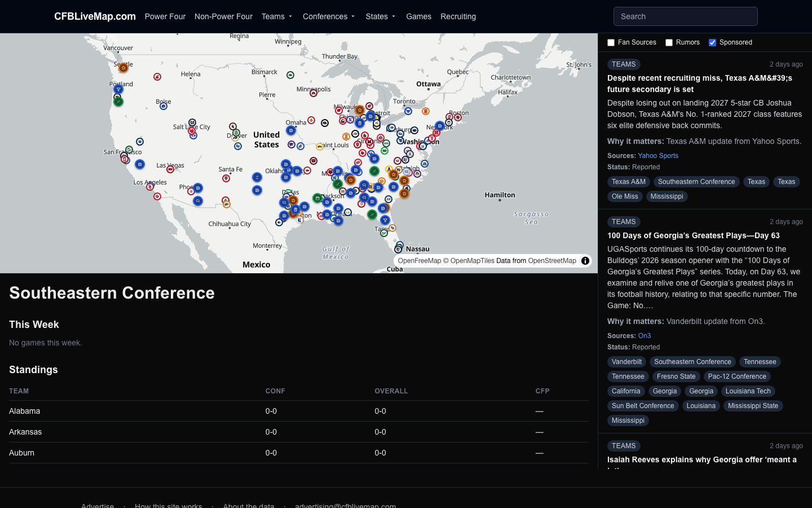The height and width of the screenshot is (508, 812).
Task: Click the CONF column header
Action: coord(275,391)
